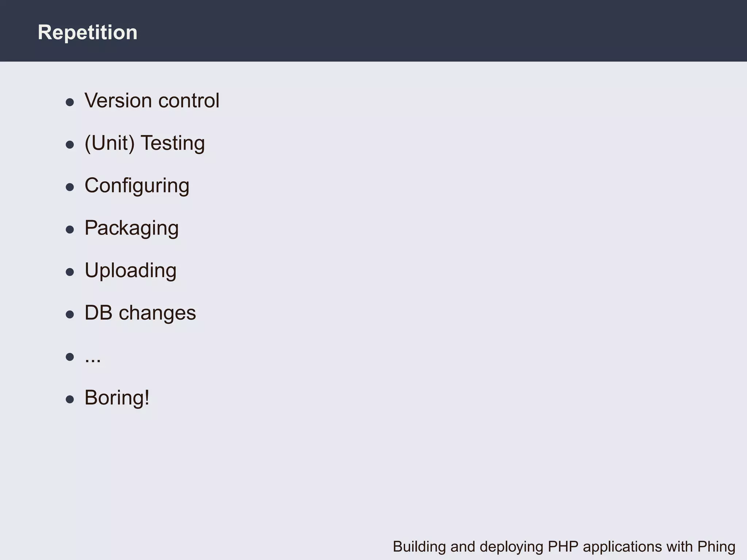Click the bullet dot before Packaging

pyautogui.click(x=70, y=230)
